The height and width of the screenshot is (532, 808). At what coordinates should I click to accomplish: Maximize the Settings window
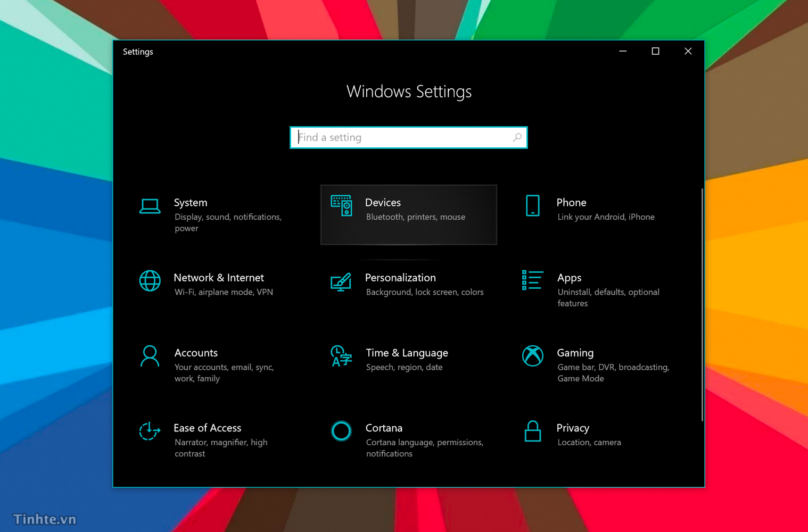[x=655, y=51]
